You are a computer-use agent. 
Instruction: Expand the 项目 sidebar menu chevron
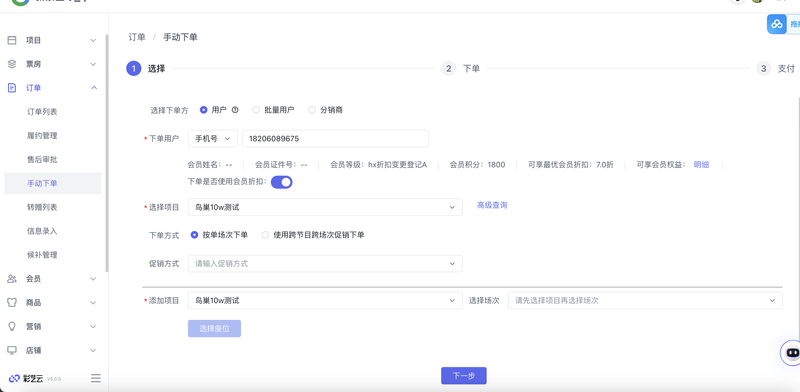[x=93, y=40]
